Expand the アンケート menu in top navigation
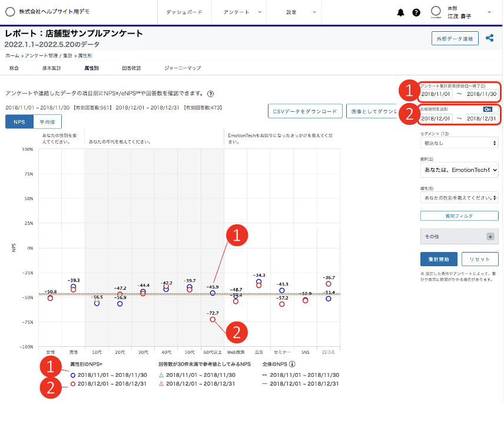 tap(241, 12)
